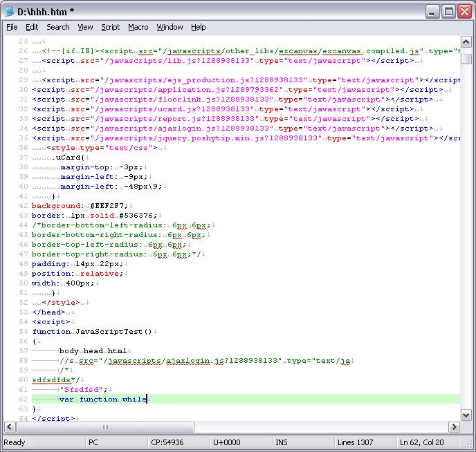Click the CP:54936 encoding indicator

coord(167,442)
